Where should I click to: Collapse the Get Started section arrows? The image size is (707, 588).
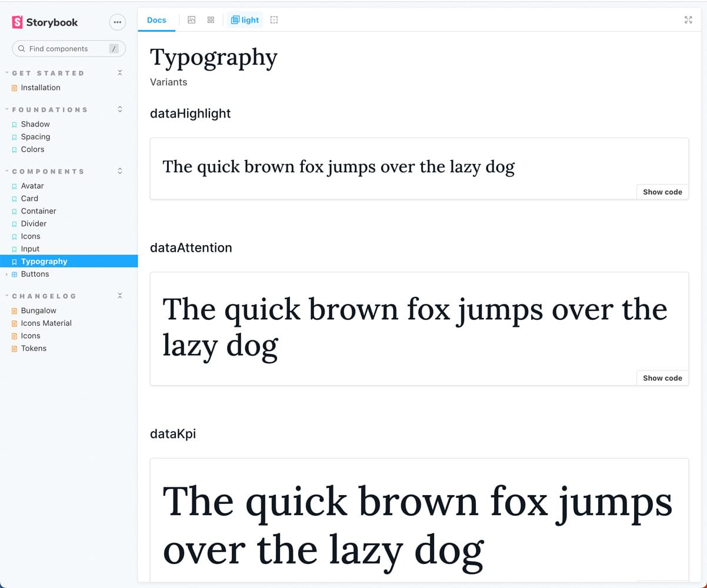[x=120, y=73]
